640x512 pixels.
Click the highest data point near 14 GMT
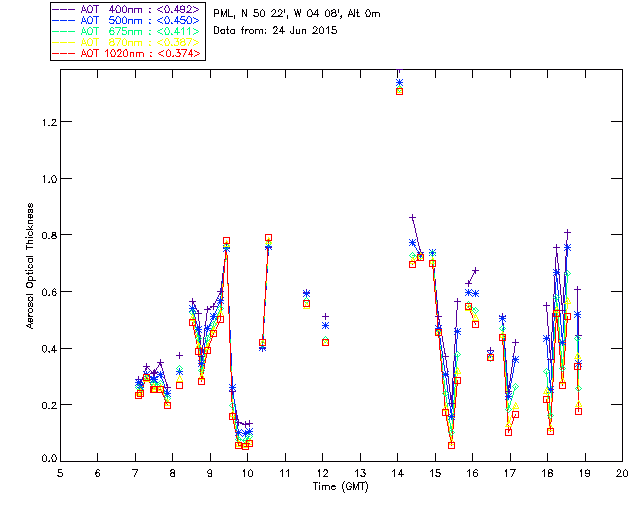[x=399, y=83]
